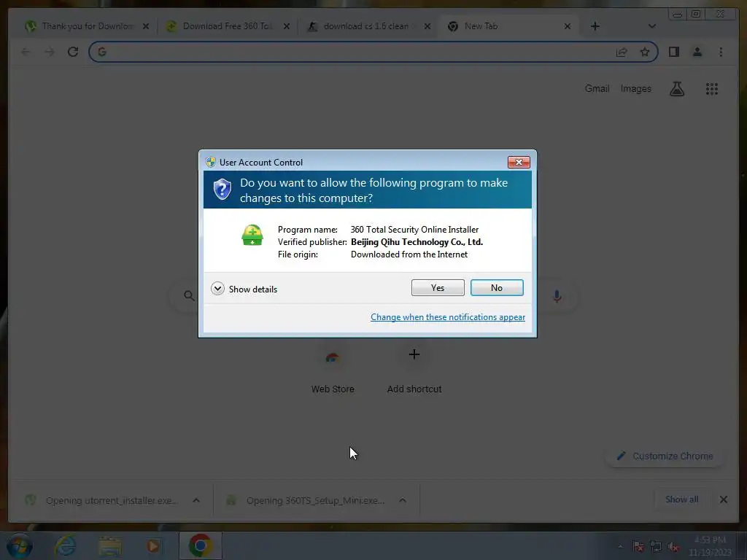Open Chrome side panel

coord(673,52)
